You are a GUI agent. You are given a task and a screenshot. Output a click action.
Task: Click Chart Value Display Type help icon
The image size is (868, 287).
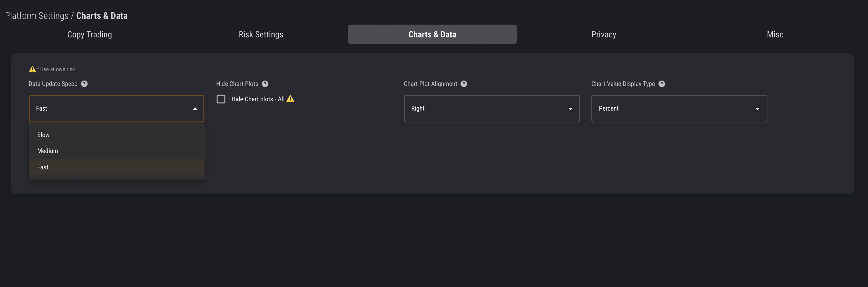pyautogui.click(x=661, y=84)
